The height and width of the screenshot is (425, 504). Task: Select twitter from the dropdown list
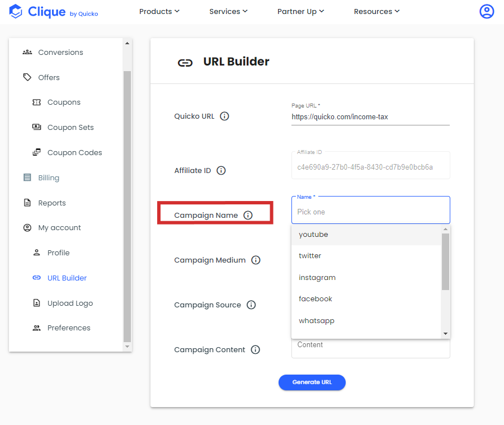pyautogui.click(x=366, y=256)
